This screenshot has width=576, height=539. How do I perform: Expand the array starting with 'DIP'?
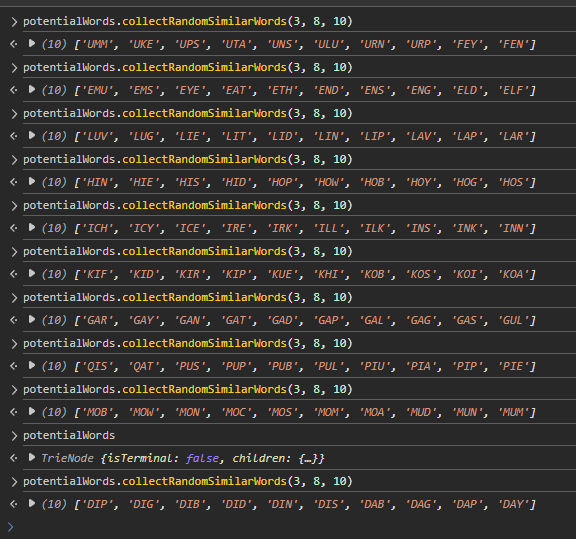coord(32,504)
